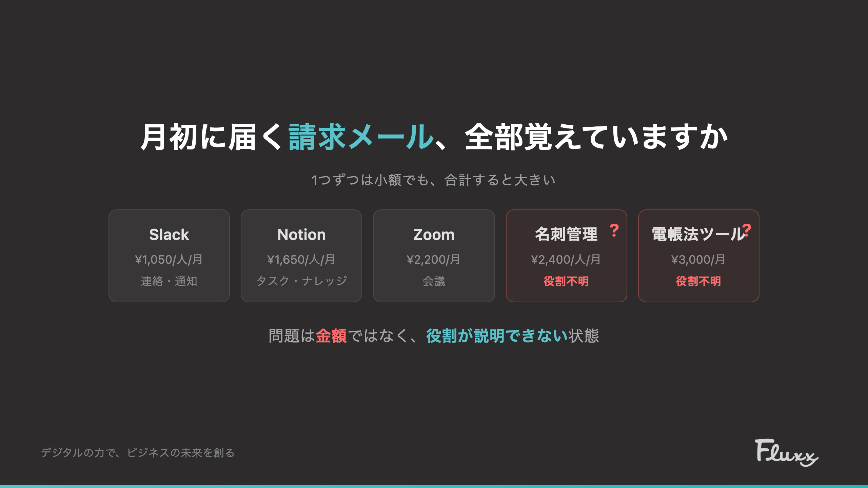Click 全部覚えていますか in the heading

(596, 137)
